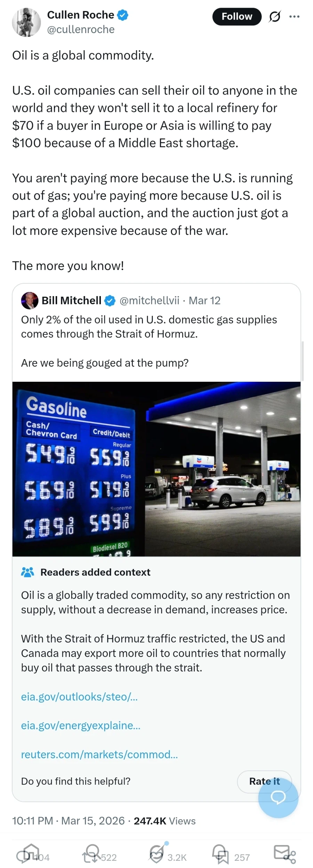This screenshot has width=313, height=868.
Task: Open the eia.gov/energyexplained link
Action: click(81, 726)
